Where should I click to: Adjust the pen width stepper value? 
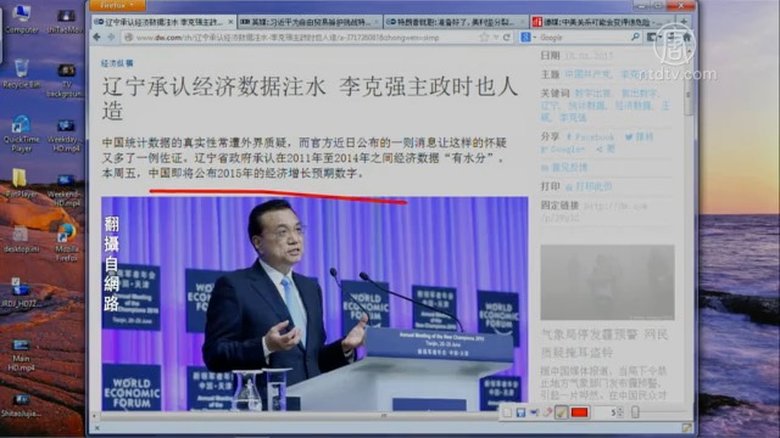[x=620, y=412]
